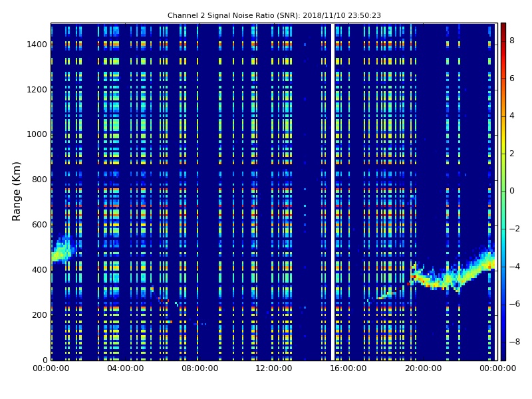Viewport: 532px width, 399px height.
Task: Click the colorbar tick label −6
Action: tap(514, 304)
